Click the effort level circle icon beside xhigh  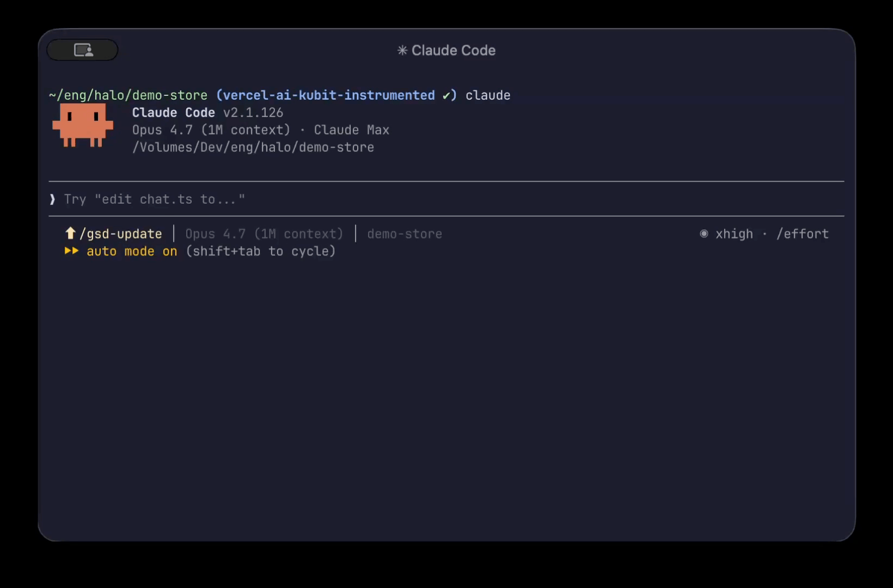coord(704,234)
